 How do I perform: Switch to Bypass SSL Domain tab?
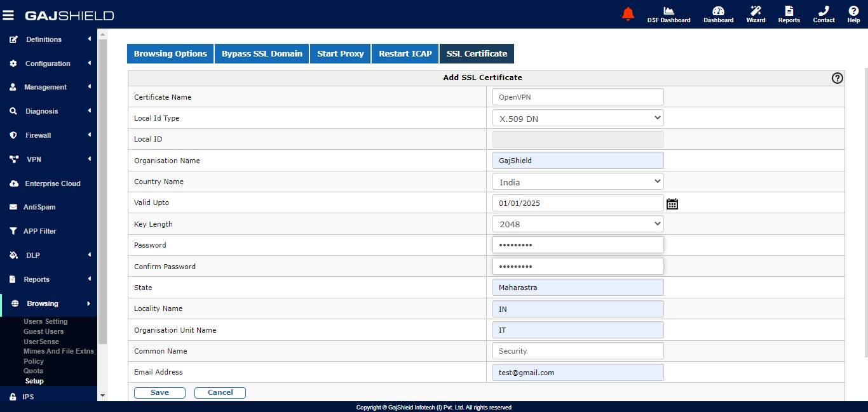pyautogui.click(x=262, y=53)
